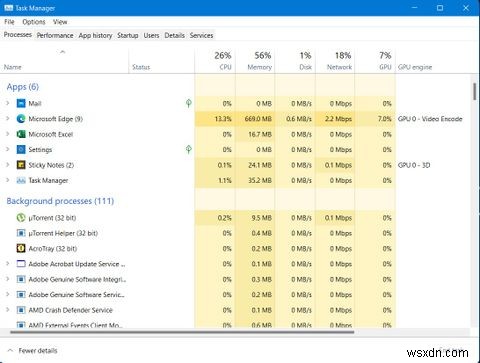Expand the Microsoft Edge (9) group
The image size is (480, 363).
[x=8, y=118]
